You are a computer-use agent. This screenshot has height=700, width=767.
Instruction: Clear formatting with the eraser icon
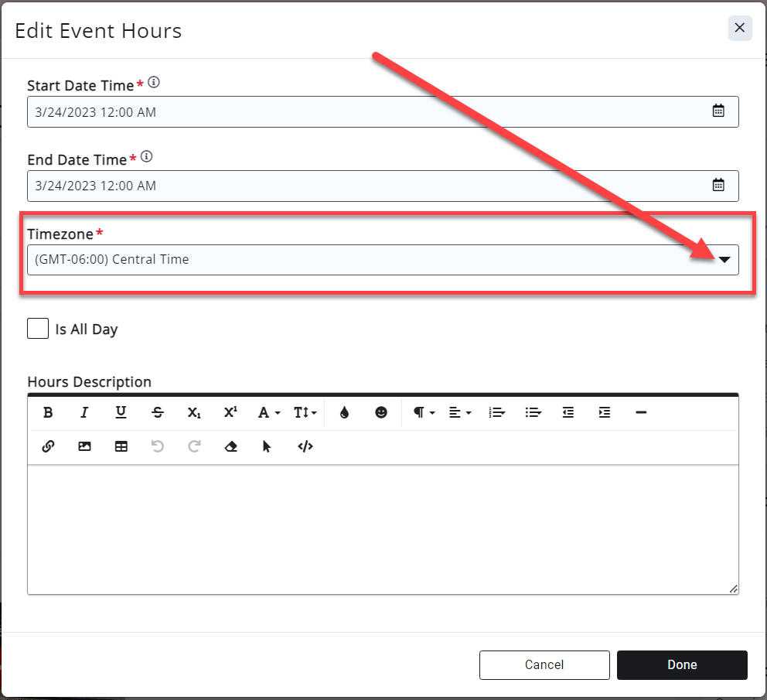click(x=230, y=446)
